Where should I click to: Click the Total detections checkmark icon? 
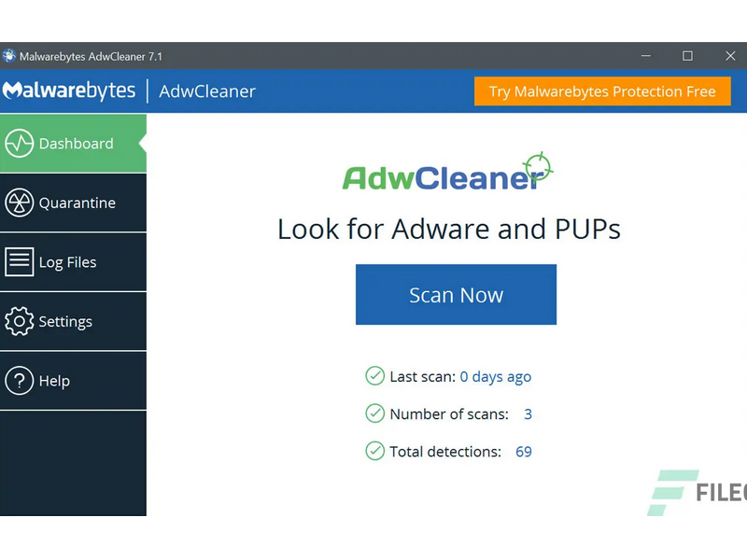[x=375, y=451]
